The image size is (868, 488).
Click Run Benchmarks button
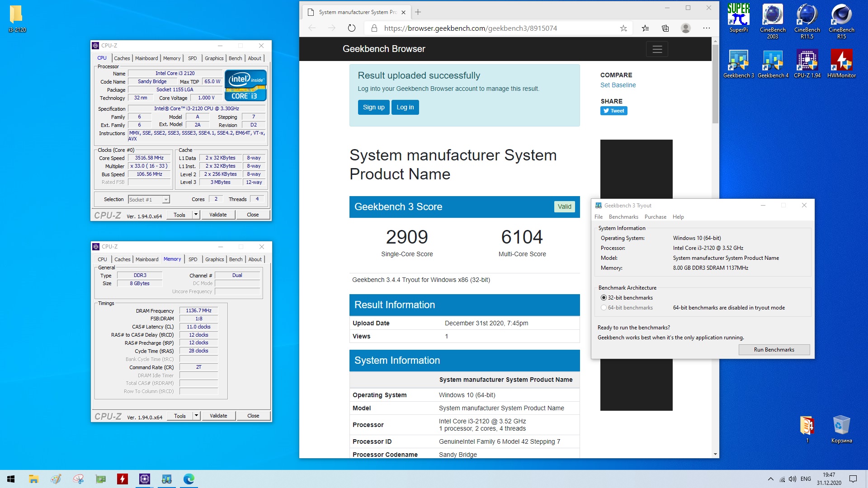(774, 350)
